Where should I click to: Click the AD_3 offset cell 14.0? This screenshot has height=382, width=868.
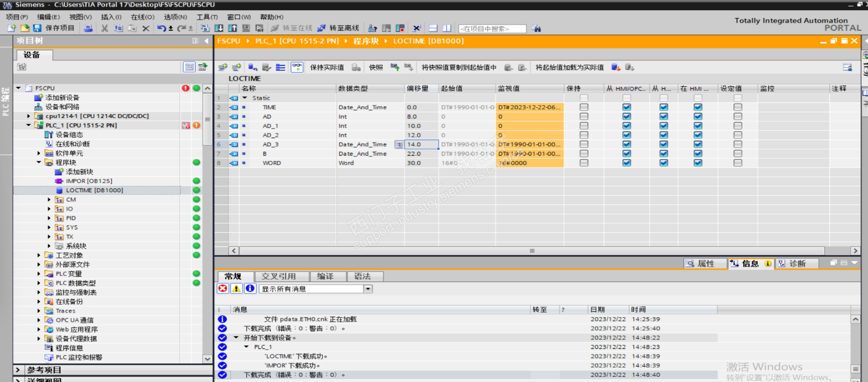tap(422, 145)
